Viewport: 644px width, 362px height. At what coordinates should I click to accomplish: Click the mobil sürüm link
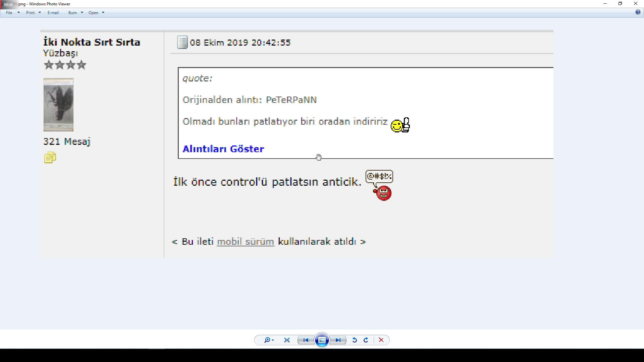[246, 241]
